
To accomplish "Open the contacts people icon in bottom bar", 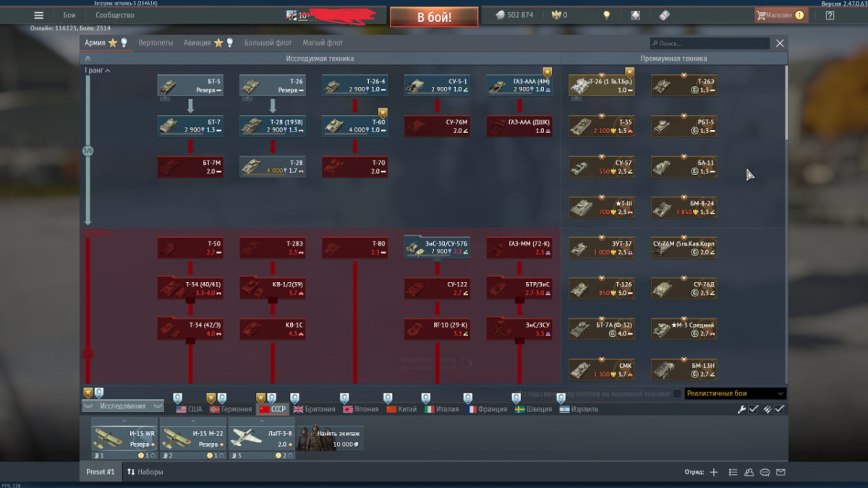I will coord(749,472).
